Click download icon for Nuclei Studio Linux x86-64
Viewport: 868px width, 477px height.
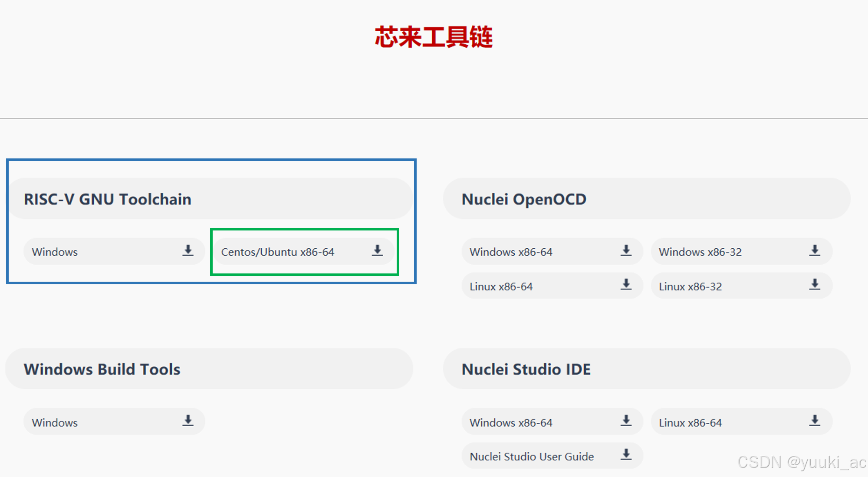815,421
